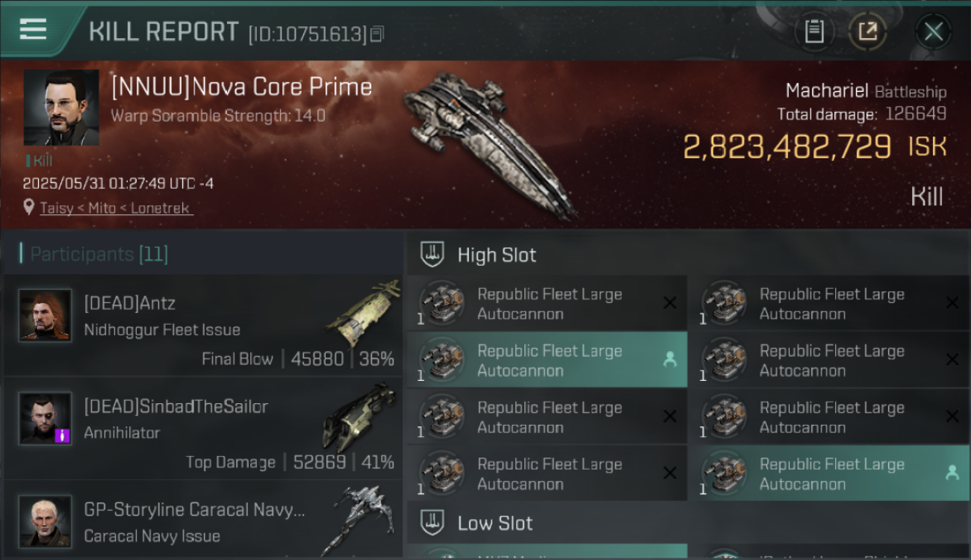Close the Kill Report window
The image size is (971, 560).
[x=933, y=32]
